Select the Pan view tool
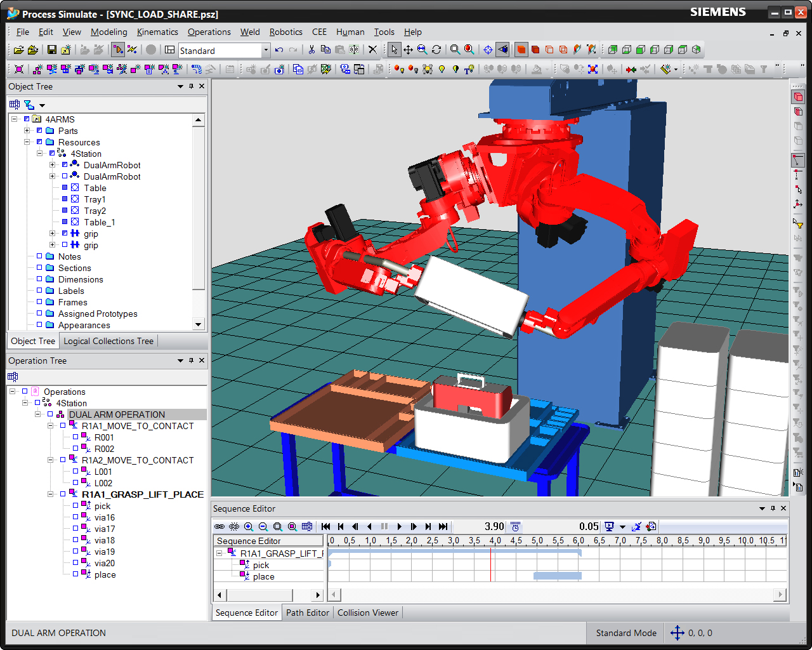812x650 pixels. [x=408, y=50]
